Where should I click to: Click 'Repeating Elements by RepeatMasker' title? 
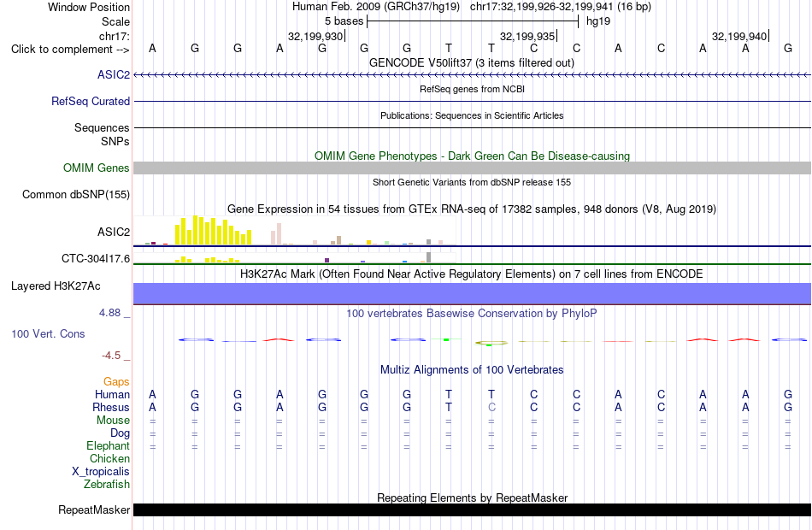pos(472,498)
